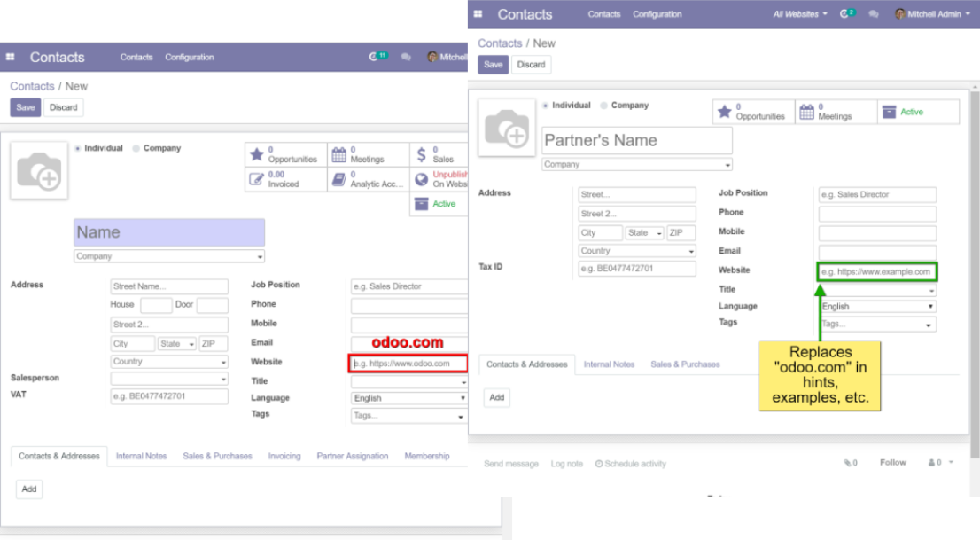
Task: Click Mitchell Admin avatar in right window
Action: pos(900,14)
